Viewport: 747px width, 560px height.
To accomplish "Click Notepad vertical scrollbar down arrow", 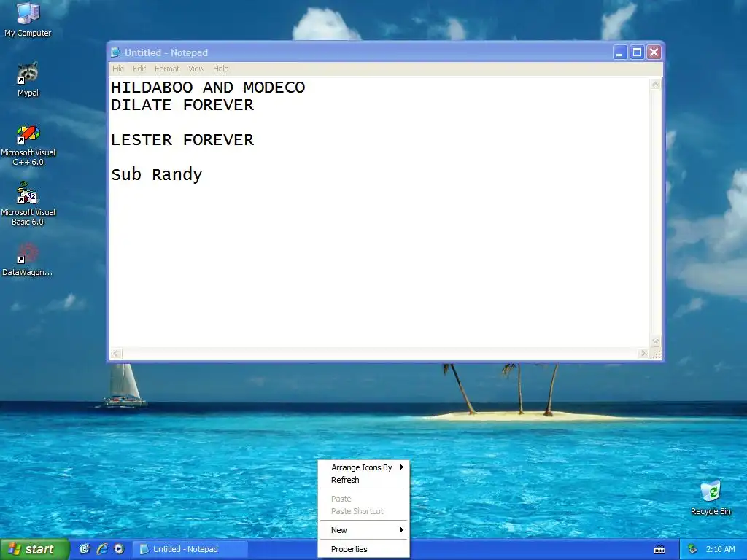I will (656, 341).
